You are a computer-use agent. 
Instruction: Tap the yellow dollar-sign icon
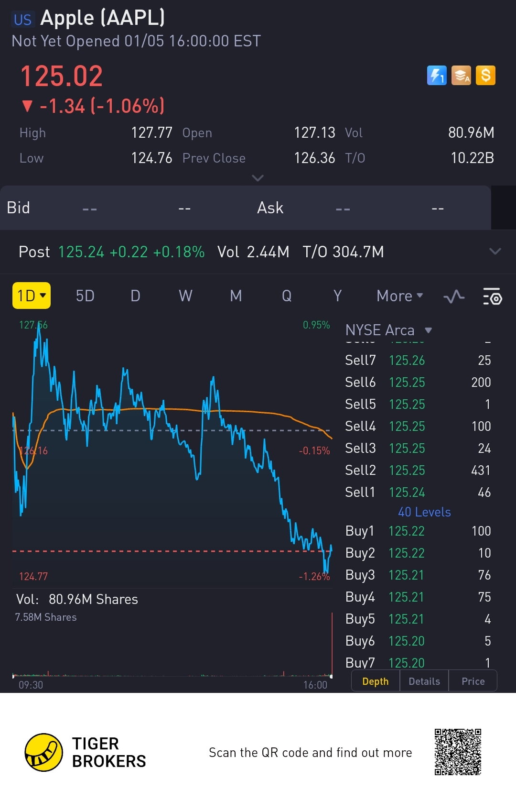485,76
